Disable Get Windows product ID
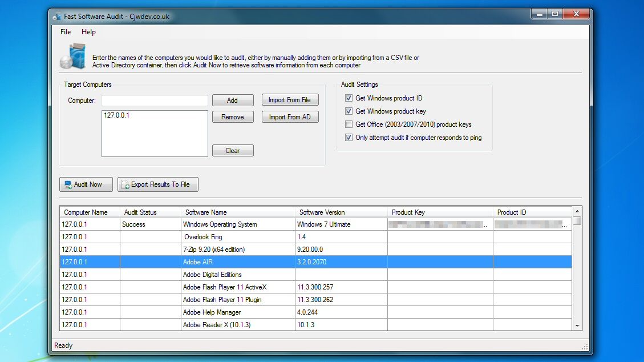Screen dimensions: 644x362 click(x=348, y=98)
